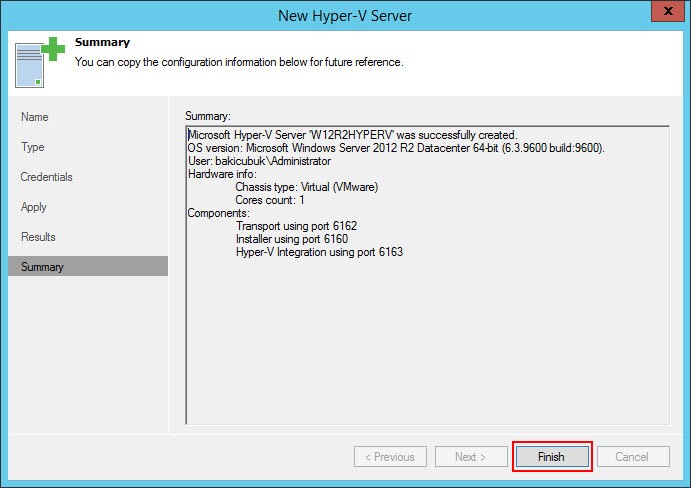This screenshot has height=488, width=691.
Task: Click the disabled Next button
Action: (x=471, y=457)
